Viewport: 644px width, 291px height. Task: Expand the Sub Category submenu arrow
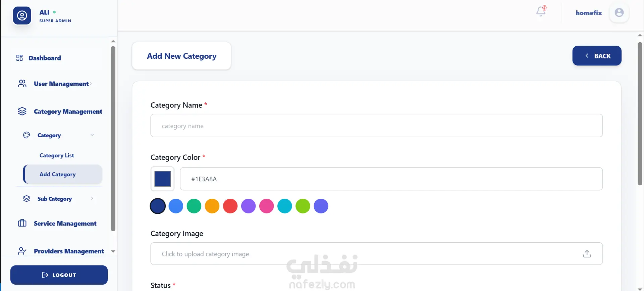pyautogui.click(x=92, y=198)
